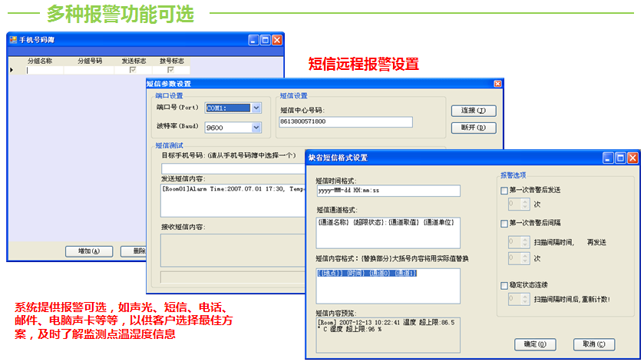Click the 增加(A) button in phone book

[89, 251]
